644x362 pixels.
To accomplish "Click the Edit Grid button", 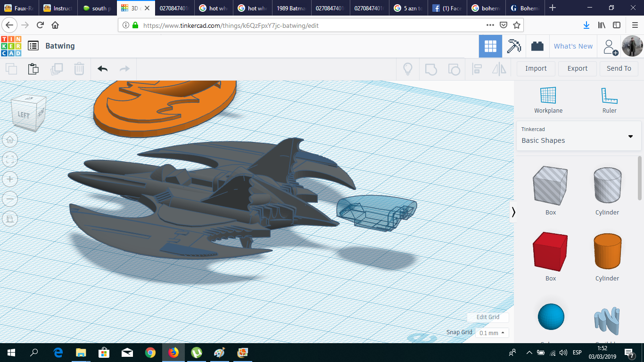I will (x=488, y=317).
